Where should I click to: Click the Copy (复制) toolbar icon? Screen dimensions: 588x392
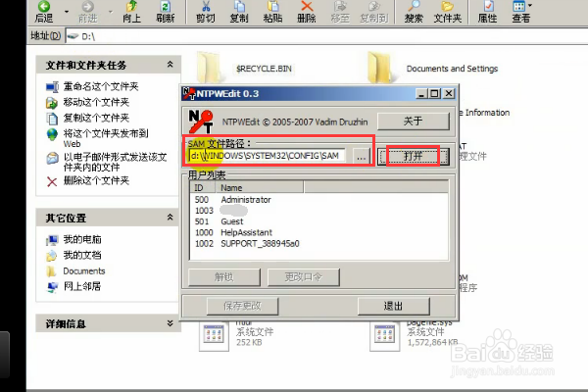pos(239,11)
